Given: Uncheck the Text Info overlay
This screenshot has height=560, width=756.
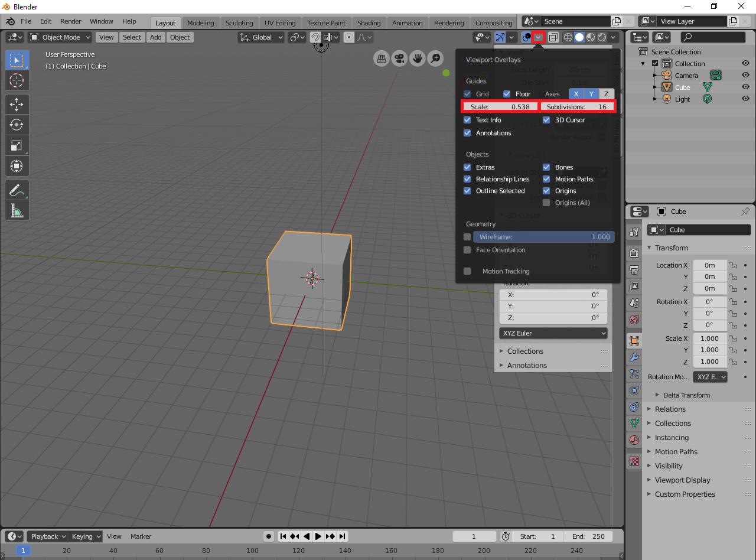Looking at the screenshot, I should pyautogui.click(x=467, y=120).
